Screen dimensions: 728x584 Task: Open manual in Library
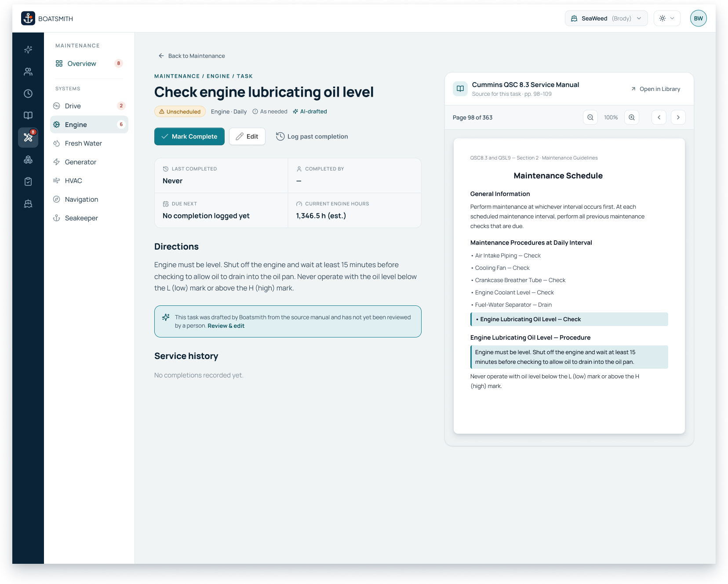pos(655,89)
